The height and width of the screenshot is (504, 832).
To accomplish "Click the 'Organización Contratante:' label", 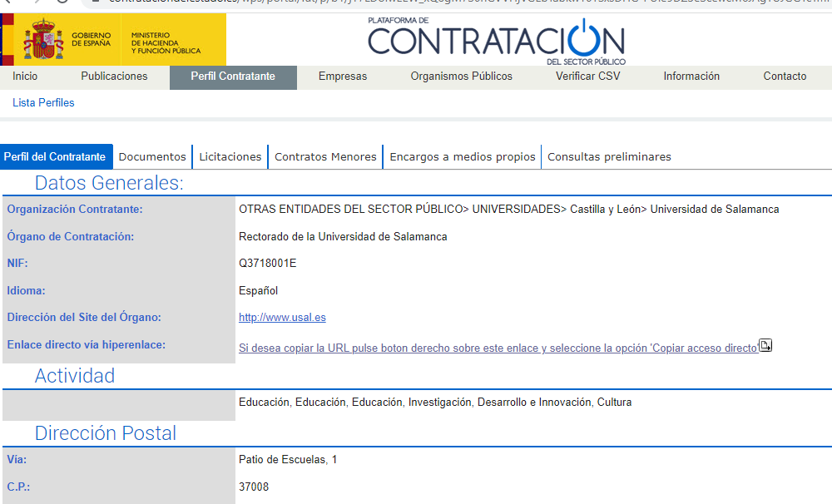I will tap(75, 210).
